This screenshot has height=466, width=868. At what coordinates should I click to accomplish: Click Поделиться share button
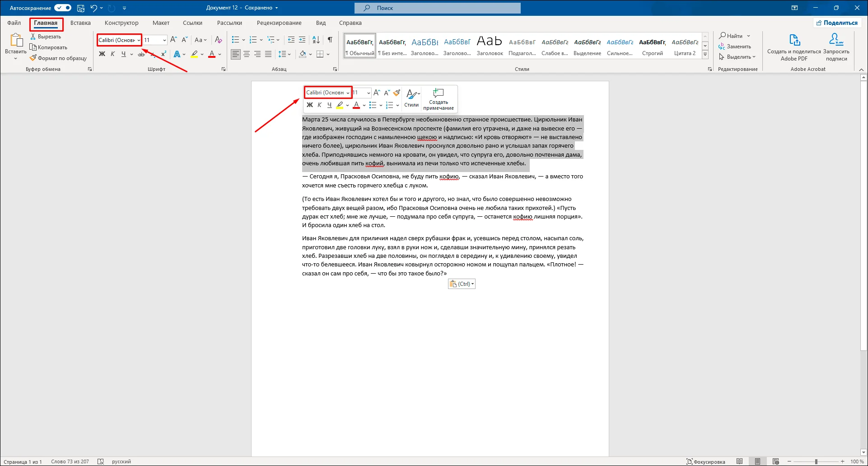tap(837, 23)
